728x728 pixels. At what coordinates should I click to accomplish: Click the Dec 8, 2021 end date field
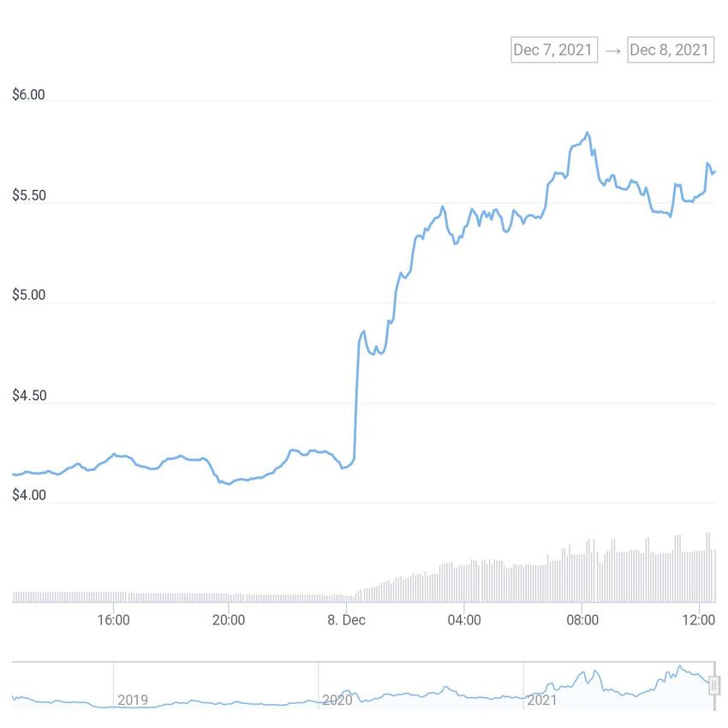pos(671,49)
